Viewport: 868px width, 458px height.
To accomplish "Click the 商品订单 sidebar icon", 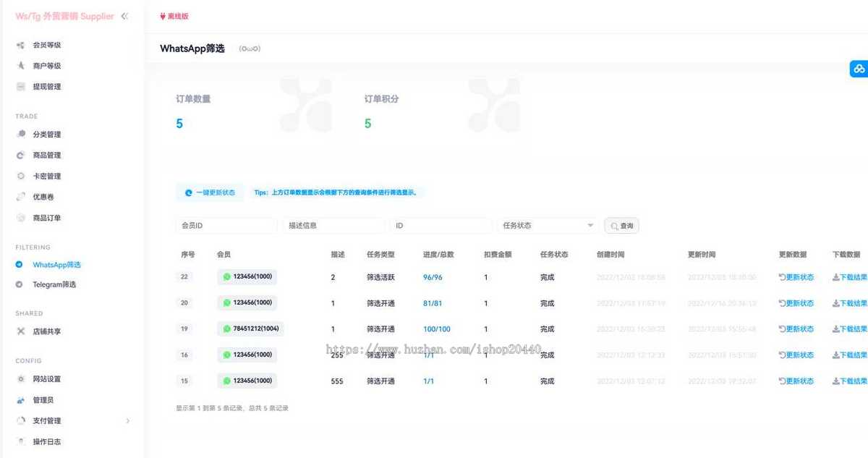I will (21, 218).
